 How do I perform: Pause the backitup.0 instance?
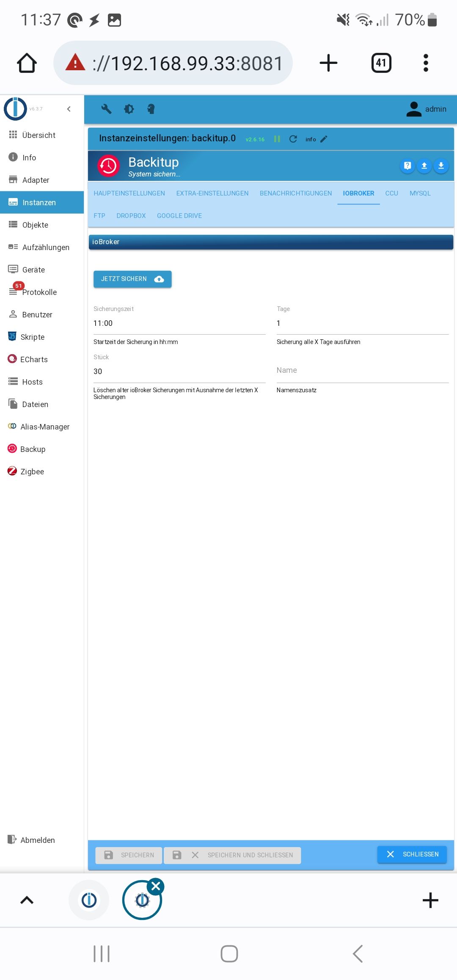click(x=277, y=139)
